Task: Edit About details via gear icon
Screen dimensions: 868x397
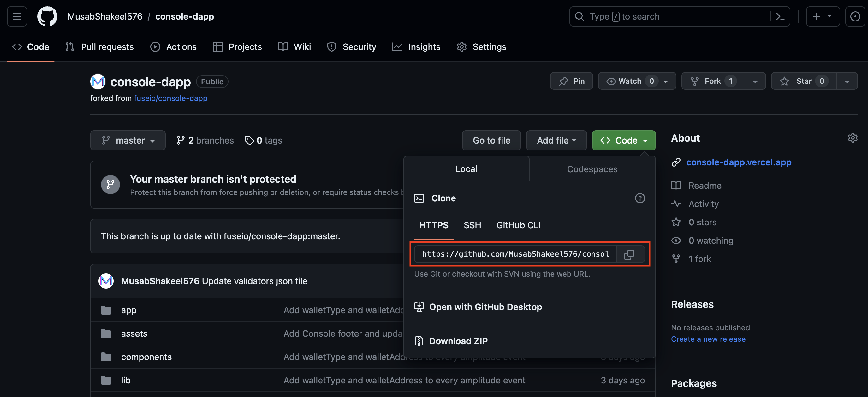Action: coord(852,138)
